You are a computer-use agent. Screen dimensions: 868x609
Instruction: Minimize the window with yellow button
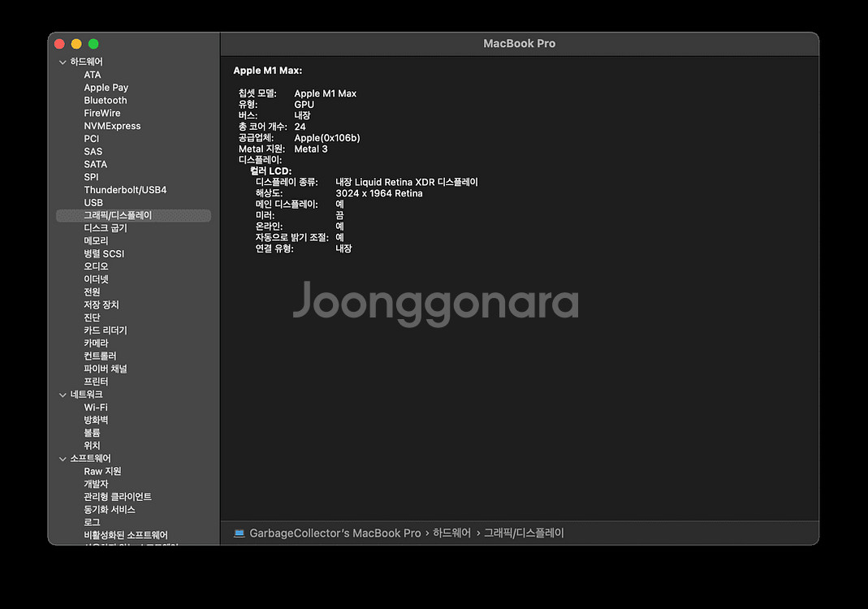click(76, 44)
